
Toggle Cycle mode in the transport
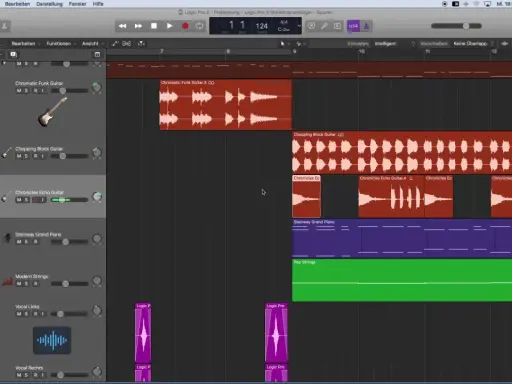[199, 26]
